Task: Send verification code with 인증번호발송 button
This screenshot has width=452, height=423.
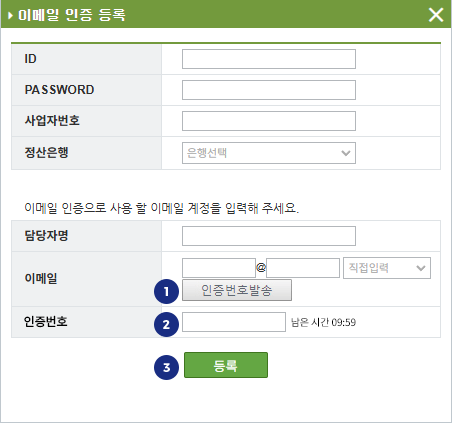Action: coord(237,290)
